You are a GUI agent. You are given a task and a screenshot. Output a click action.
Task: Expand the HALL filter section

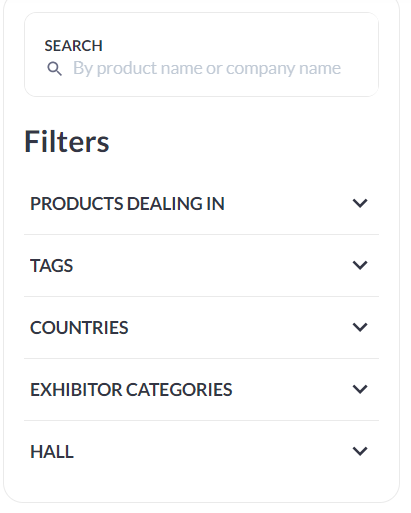[201, 452]
